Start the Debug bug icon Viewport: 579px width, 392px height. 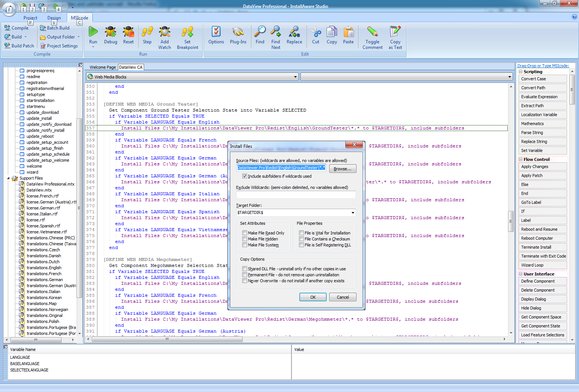[110, 32]
